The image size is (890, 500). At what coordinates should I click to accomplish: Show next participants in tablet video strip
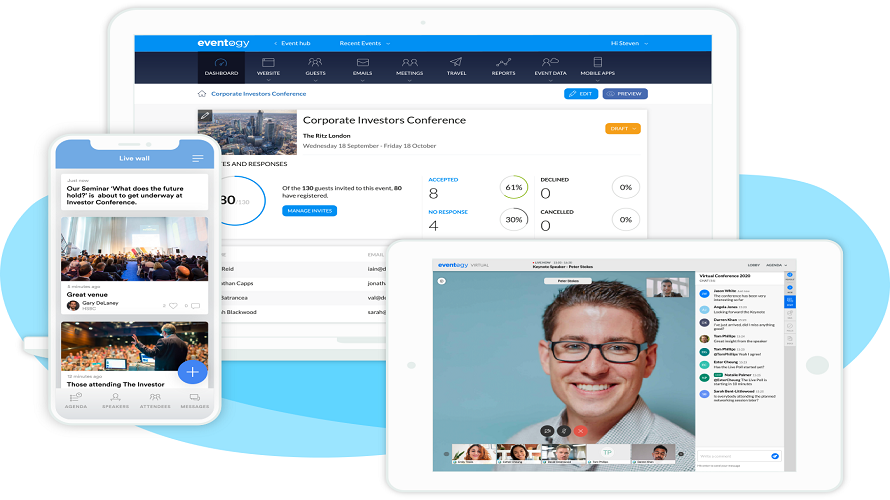pos(681,454)
